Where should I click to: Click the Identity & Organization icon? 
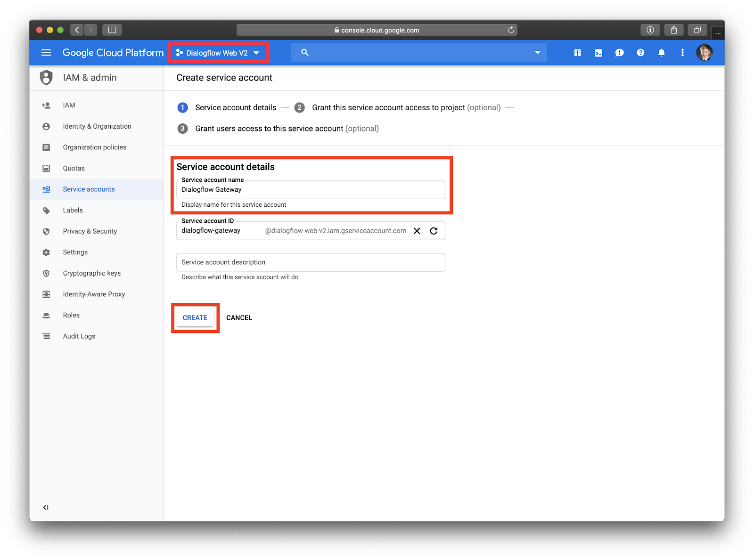(x=46, y=126)
